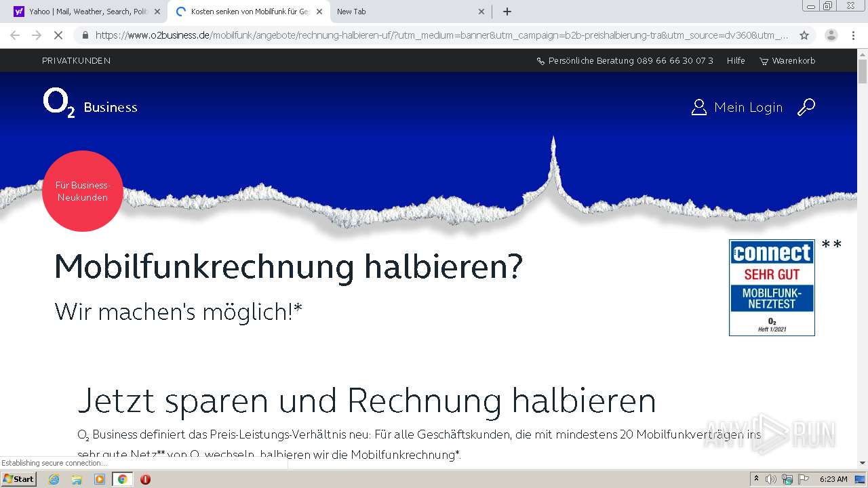Open the Action Center flag icon

(804, 479)
